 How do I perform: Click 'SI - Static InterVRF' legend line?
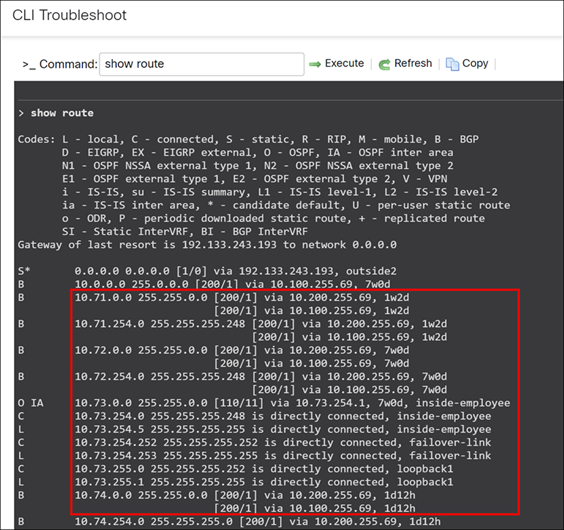coord(185,231)
